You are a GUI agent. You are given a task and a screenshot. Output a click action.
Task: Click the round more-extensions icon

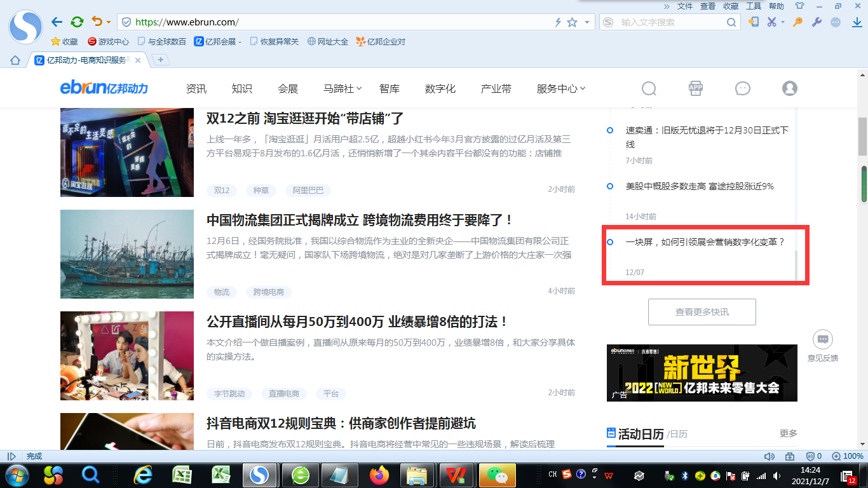coord(836,22)
